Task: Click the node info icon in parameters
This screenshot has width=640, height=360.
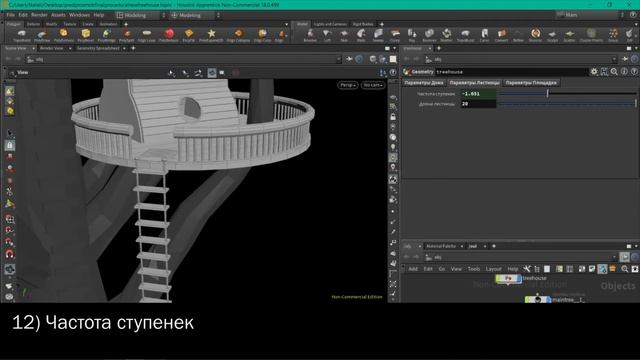Action: 624,72
